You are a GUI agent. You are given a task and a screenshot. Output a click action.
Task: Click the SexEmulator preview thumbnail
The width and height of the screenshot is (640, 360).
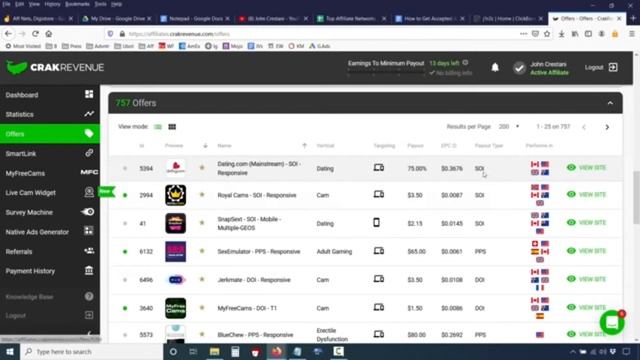[176, 251]
